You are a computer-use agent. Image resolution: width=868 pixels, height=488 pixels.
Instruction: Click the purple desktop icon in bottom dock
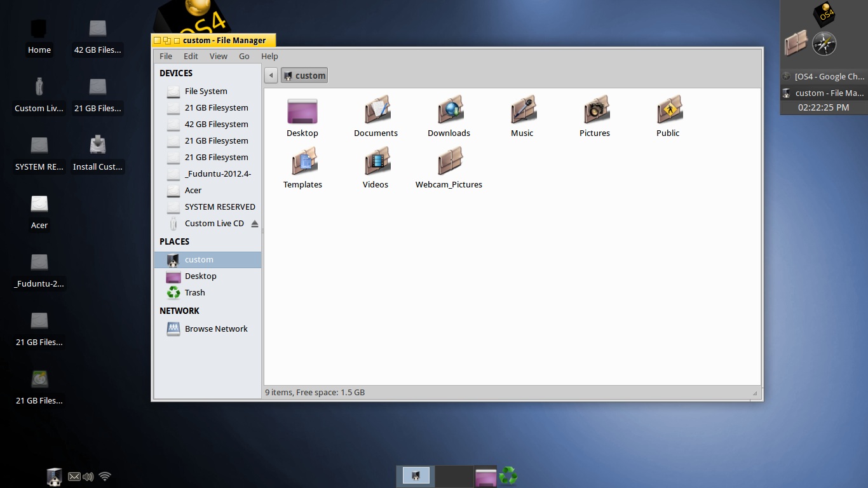click(486, 476)
